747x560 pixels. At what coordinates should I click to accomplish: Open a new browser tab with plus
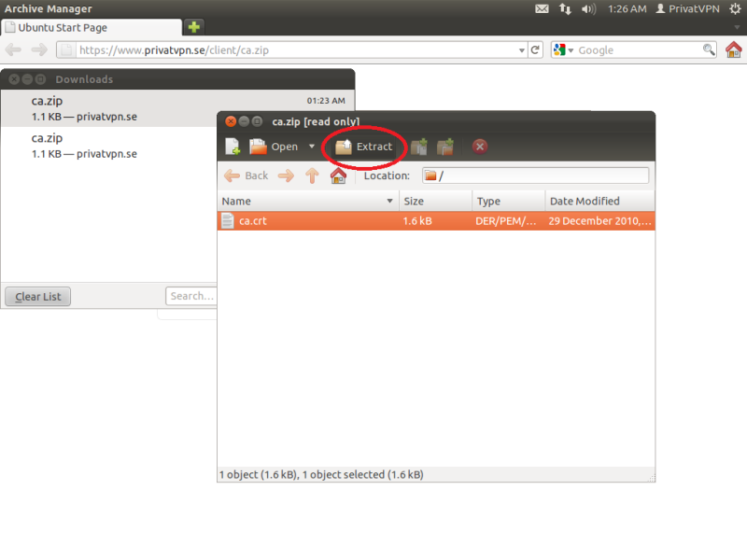[x=193, y=27]
